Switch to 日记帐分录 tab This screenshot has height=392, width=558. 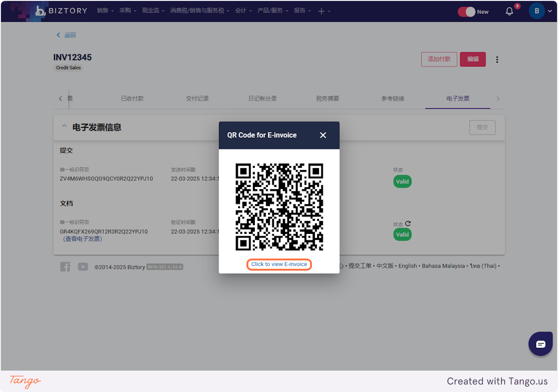click(262, 99)
